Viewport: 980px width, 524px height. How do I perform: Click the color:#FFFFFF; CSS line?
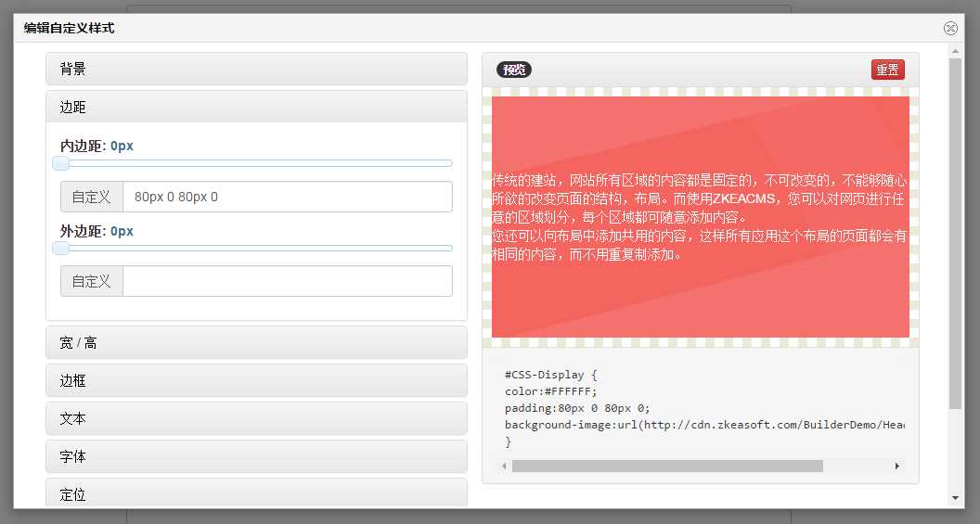(550, 391)
